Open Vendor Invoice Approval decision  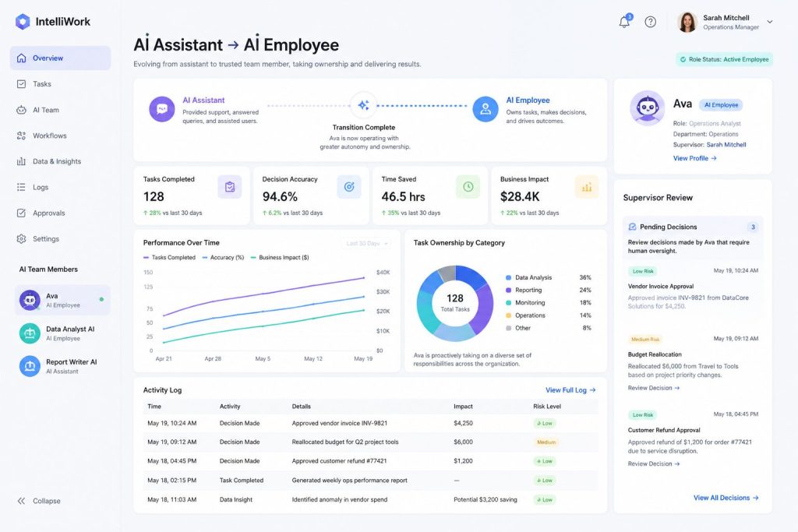tap(661, 287)
